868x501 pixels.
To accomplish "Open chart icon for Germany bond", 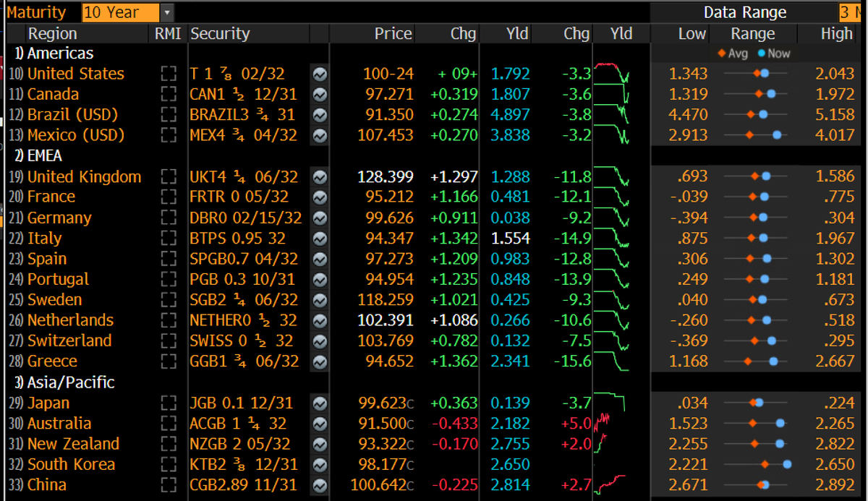I will [x=319, y=218].
